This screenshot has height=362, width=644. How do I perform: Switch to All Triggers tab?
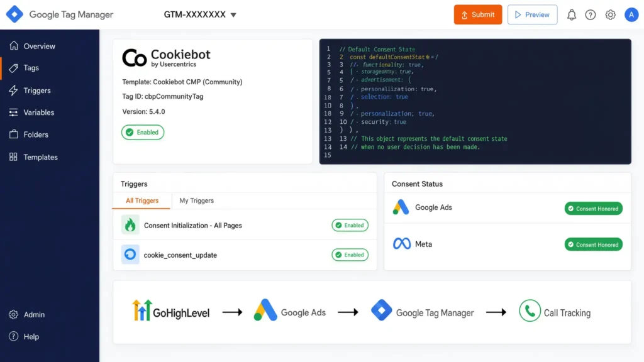(142, 200)
